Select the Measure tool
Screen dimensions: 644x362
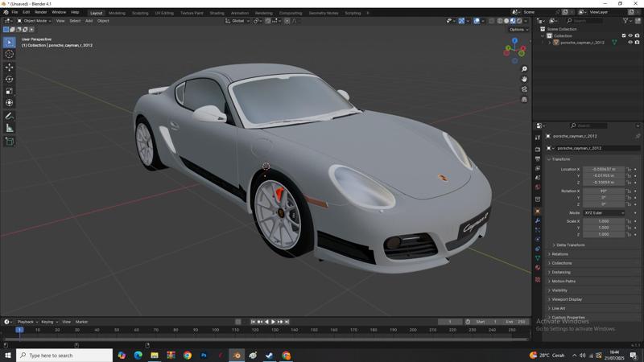9,128
